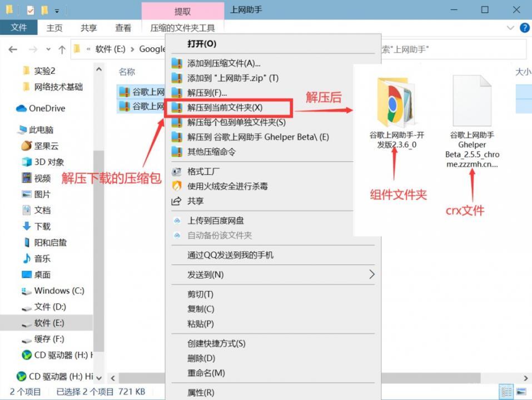
Task: Expand the ribbon with chevron
Action: 510,28
